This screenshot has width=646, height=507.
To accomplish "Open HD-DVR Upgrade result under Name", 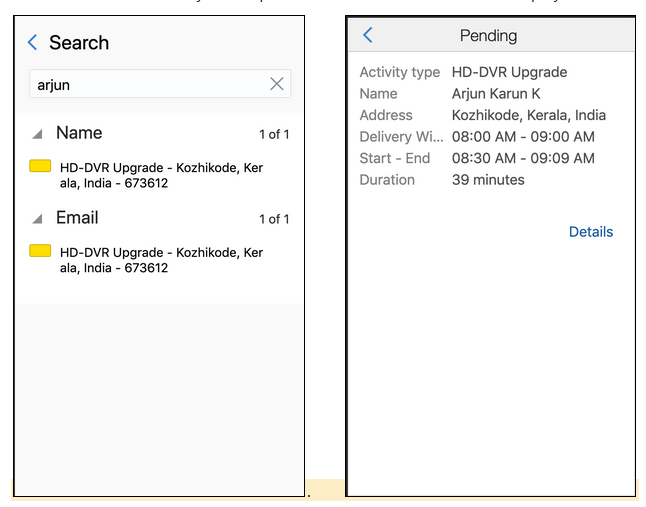I will point(161,175).
